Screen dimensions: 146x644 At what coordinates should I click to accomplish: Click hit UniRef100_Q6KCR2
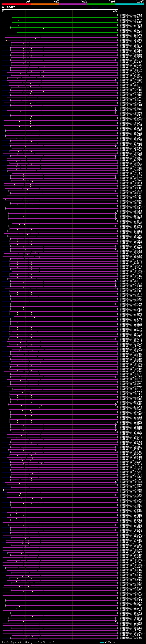coord(131,376)
